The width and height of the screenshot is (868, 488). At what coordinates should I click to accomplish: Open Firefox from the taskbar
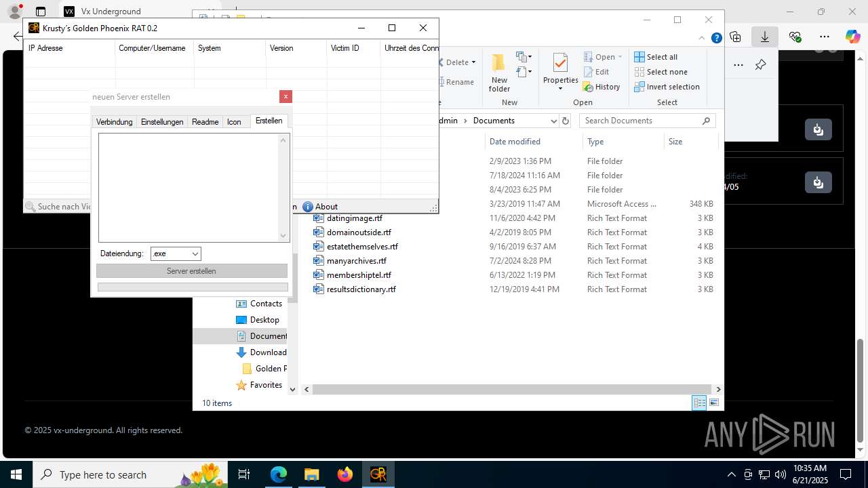pos(345,474)
